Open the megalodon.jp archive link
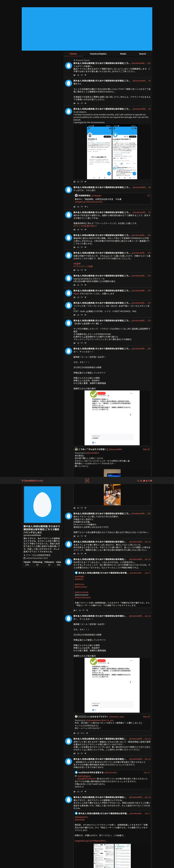 tap(91, 841)
